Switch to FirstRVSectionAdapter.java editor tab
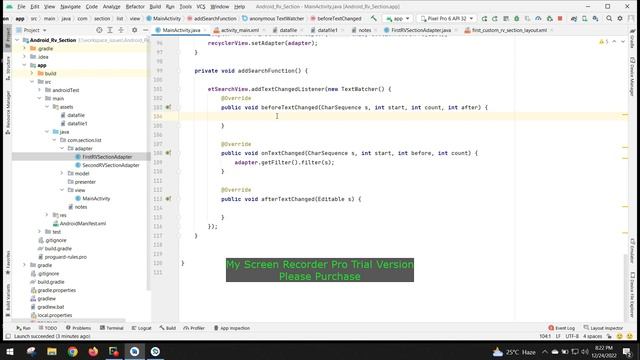 click(420, 30)
